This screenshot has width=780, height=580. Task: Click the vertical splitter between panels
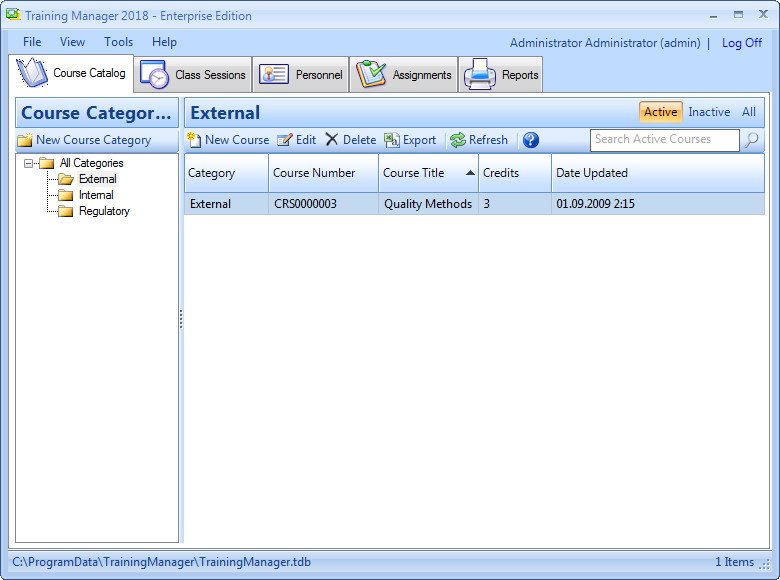[181, 319]
